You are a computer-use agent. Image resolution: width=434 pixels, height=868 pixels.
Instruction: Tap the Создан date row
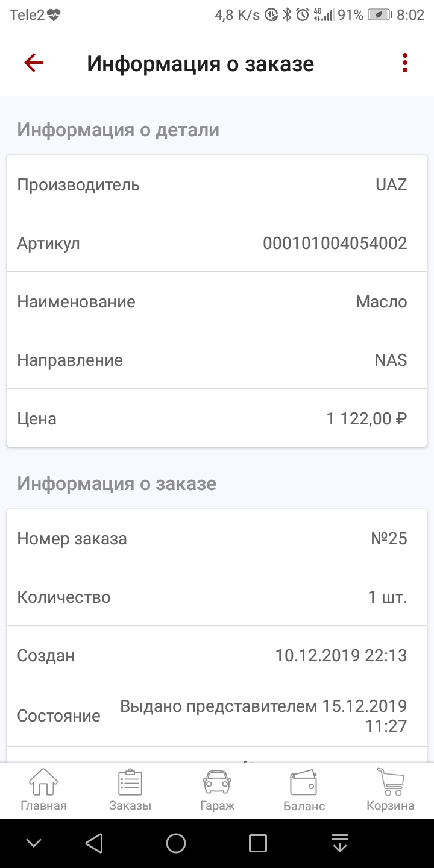217,655
